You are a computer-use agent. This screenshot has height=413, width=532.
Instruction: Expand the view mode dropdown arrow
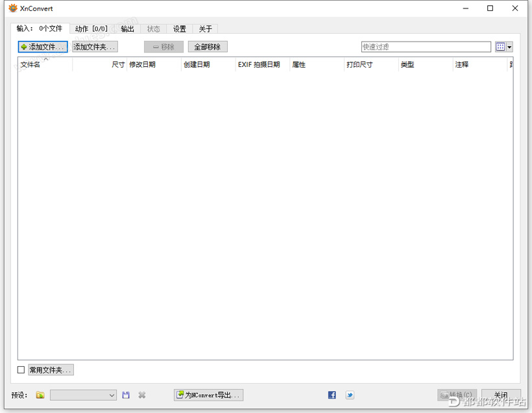509,47
